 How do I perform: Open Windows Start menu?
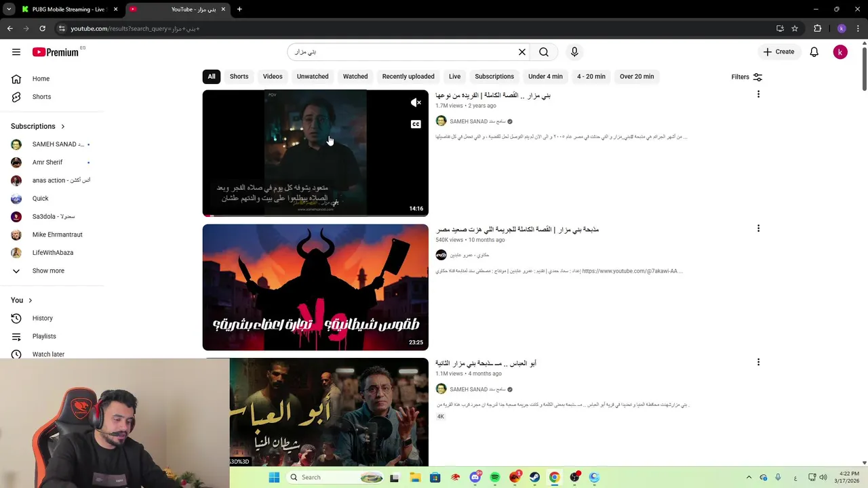point(274,477)
